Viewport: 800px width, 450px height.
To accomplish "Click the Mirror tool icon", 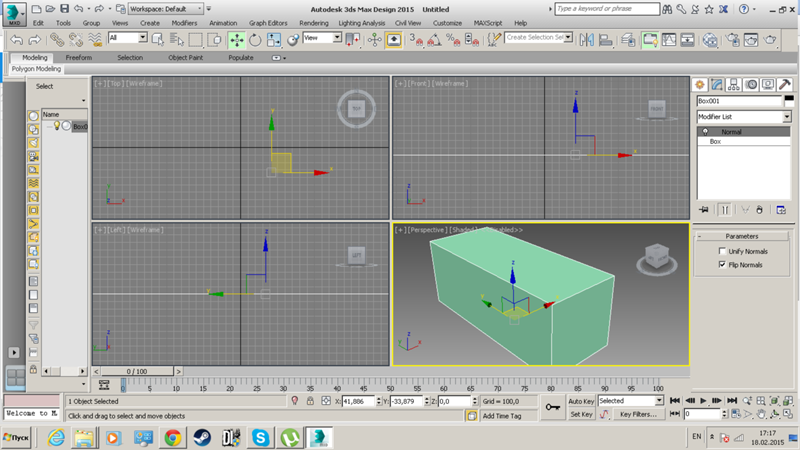I will (586, 40).
